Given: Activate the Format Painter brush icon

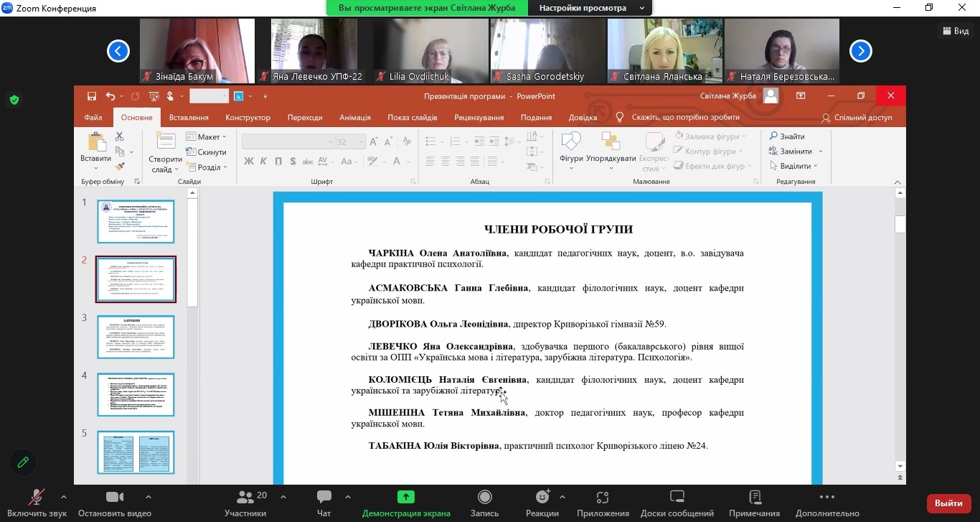Looking at the screenshot, I should click(120, 167).
